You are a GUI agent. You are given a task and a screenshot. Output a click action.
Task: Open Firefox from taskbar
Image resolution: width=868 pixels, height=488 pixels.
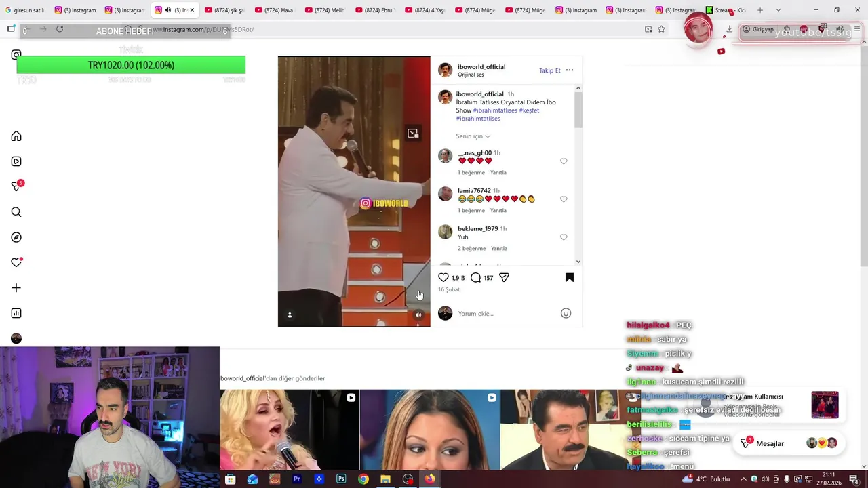click(x=430, y=479)
